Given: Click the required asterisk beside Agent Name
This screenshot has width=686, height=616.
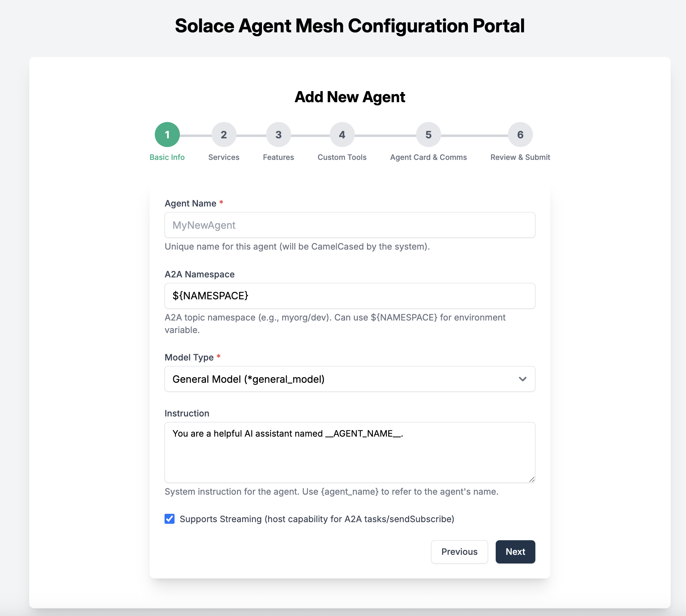Looking at the screenshot, I should coord(222,202).
